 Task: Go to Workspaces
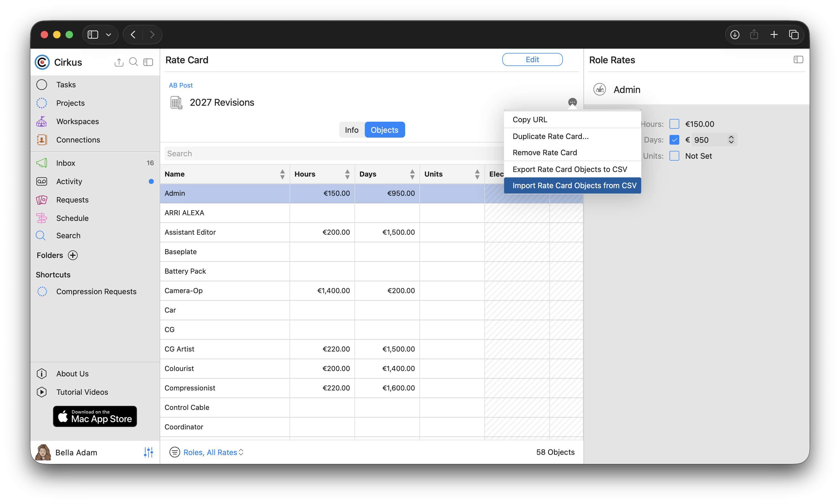(x=95, y=121)
